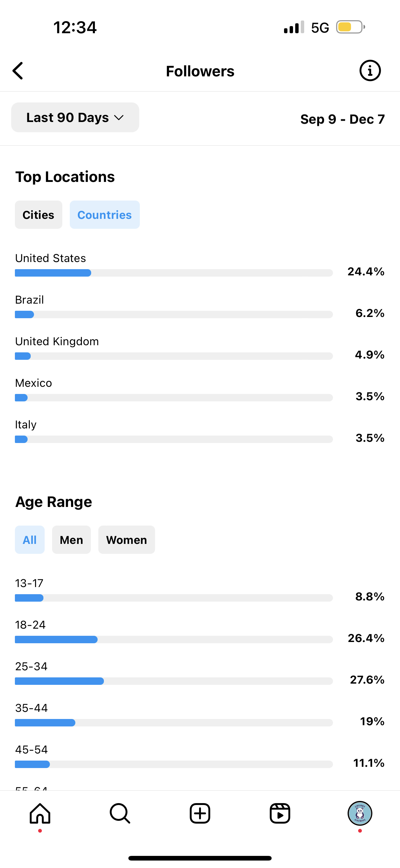This screenshot has width=400, height=868.
Task: Click the chevron beside Last 90 Days
Action: click(119, 118)
